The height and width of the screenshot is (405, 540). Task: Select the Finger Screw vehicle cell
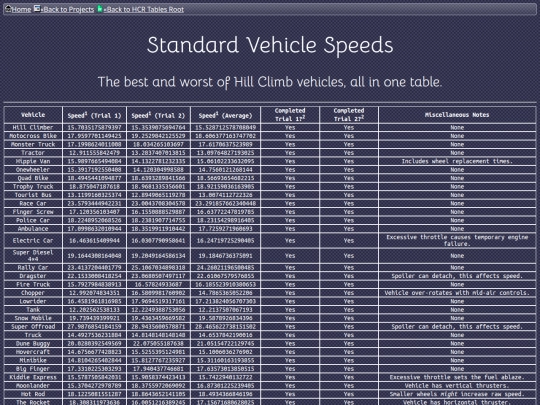(x=33, y=212)
